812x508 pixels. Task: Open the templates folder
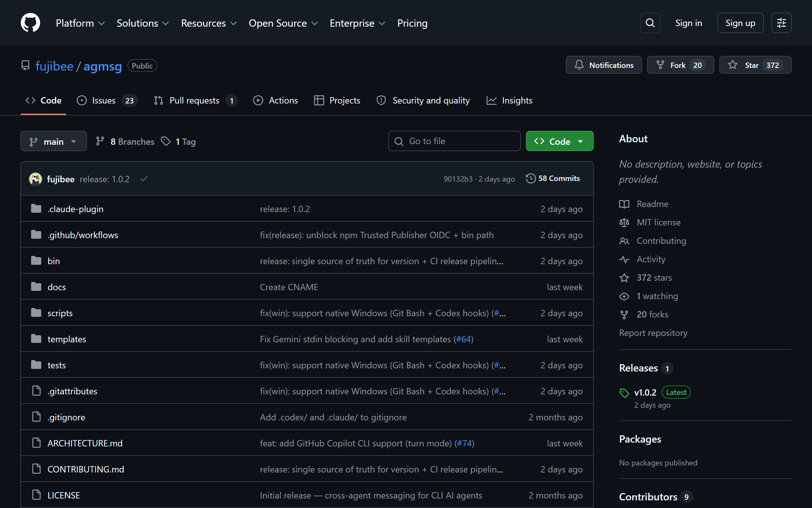click(66, 339)
